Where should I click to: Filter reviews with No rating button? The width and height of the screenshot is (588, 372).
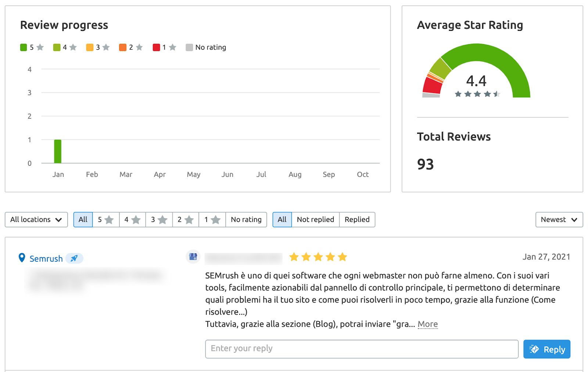point(246,220)
